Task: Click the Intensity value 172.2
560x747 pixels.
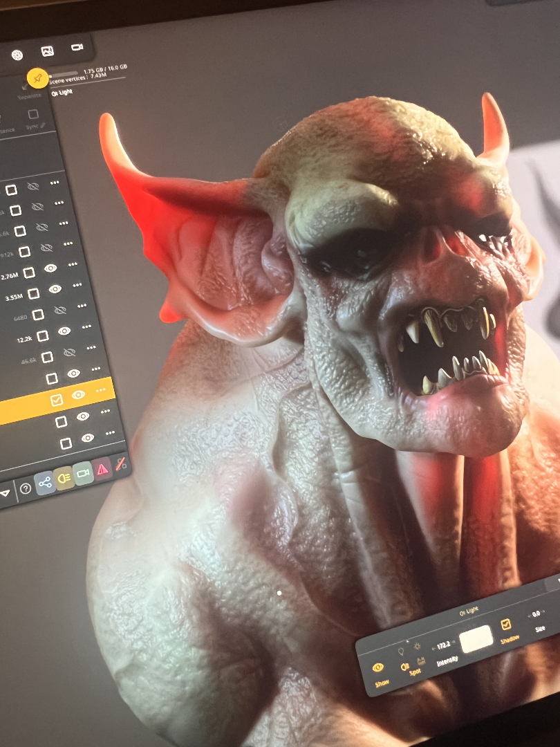Action: [443, 645]
